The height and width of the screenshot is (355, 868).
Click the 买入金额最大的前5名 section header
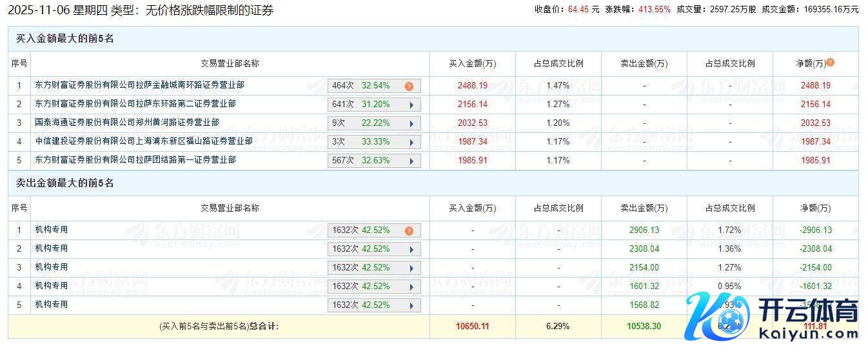click(x=65, y=39)
